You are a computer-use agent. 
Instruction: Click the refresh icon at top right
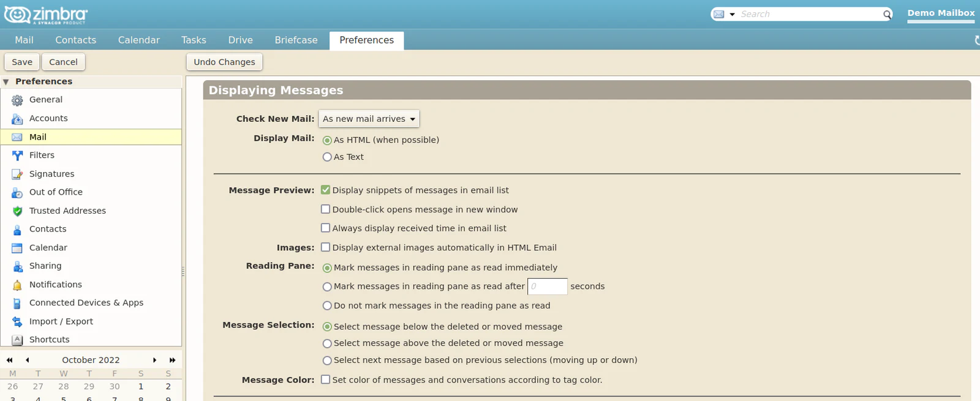pos(977,40)
